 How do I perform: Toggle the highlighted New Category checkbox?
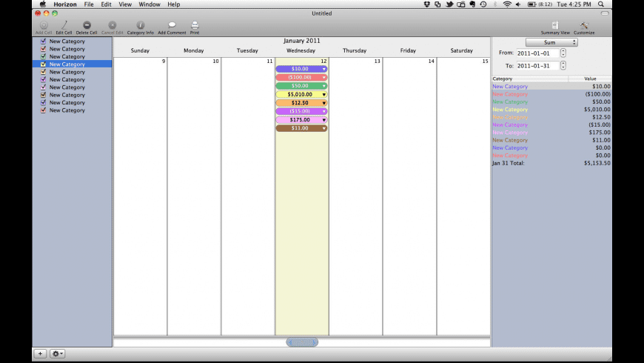43,64
